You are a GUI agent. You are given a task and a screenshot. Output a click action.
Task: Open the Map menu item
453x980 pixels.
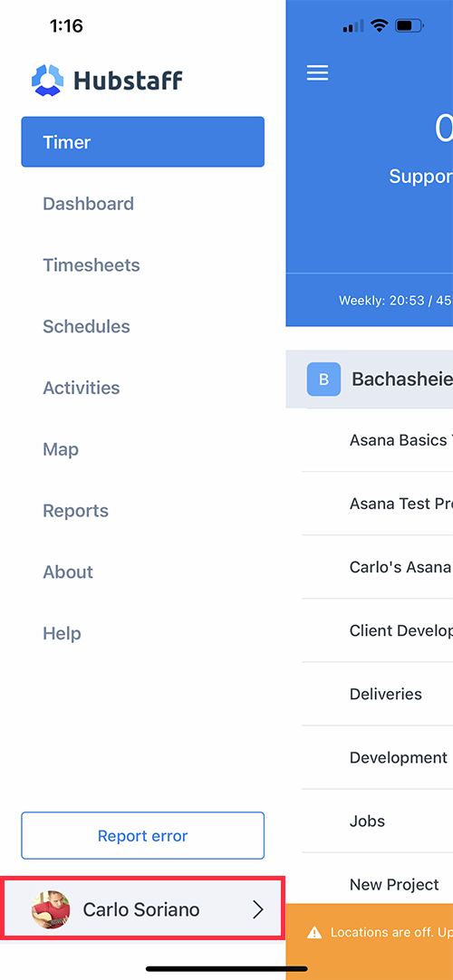pos(61,448)
